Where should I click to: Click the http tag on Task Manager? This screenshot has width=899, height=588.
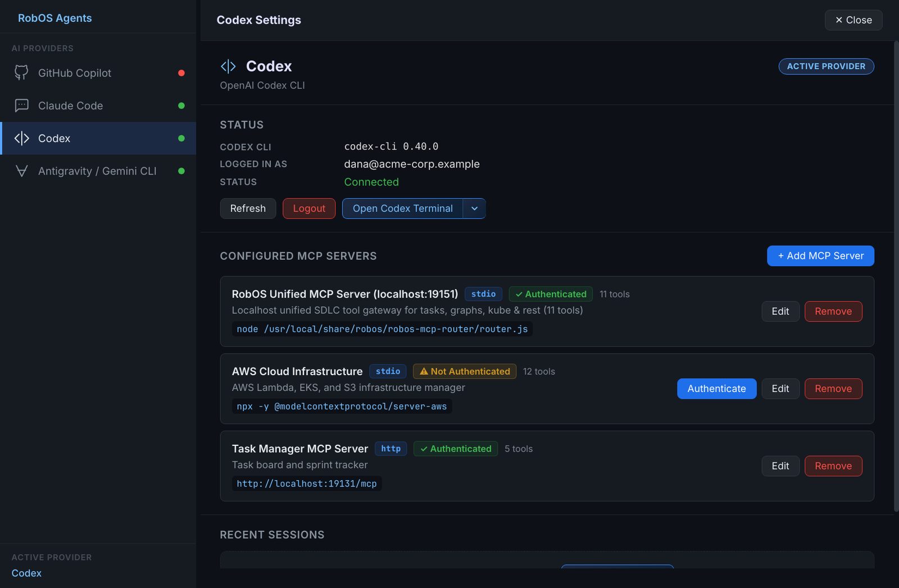[391, 449]
